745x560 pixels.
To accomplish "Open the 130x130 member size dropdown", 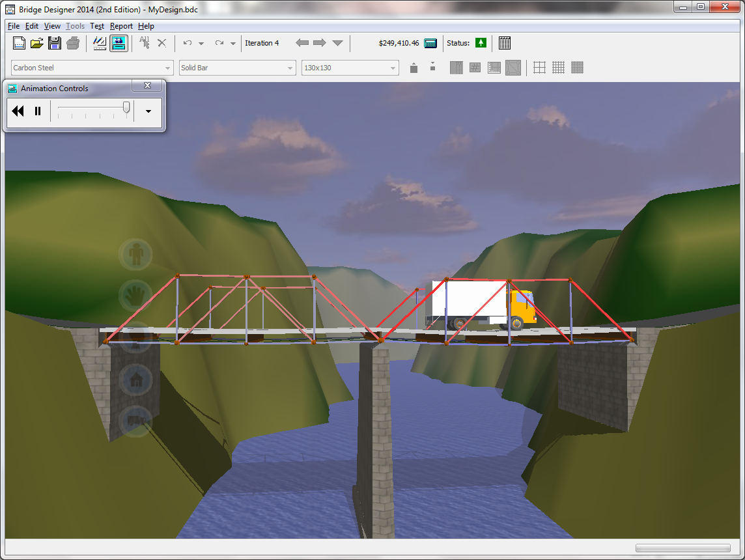I will (x=393, y=68).
